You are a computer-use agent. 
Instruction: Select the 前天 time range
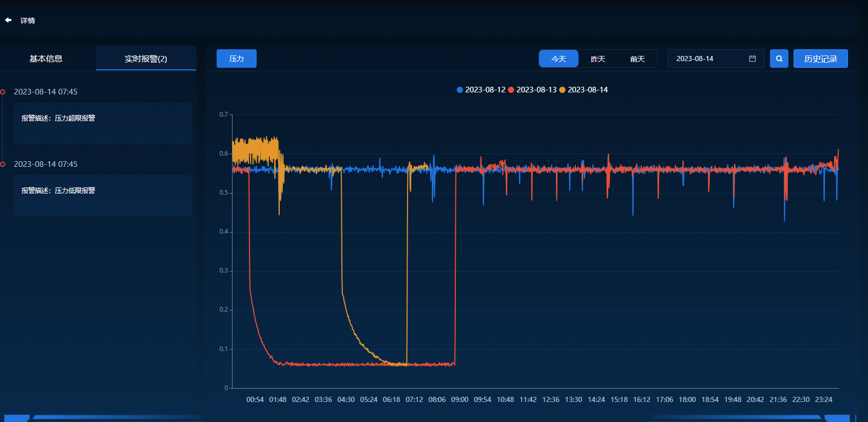637,59
